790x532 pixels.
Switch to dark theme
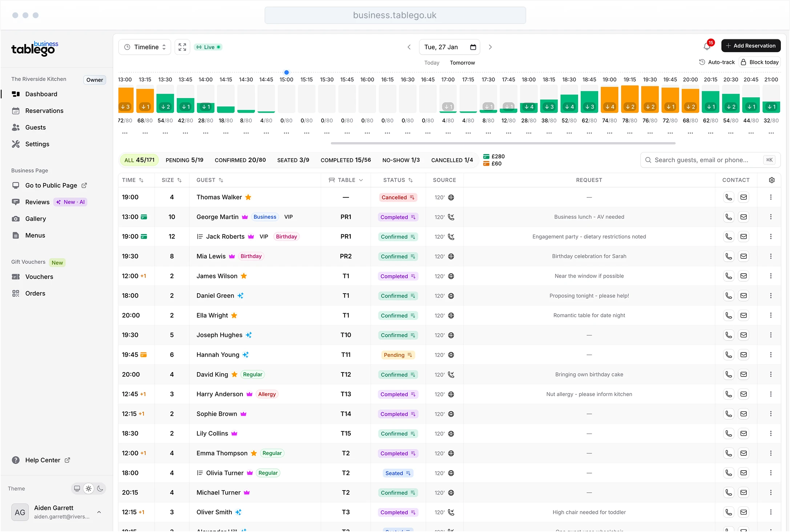(x=101, y=488)
